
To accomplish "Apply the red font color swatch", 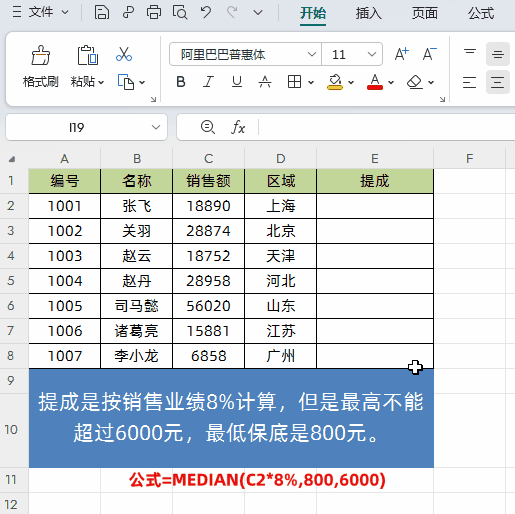I will tap(375, 82).
